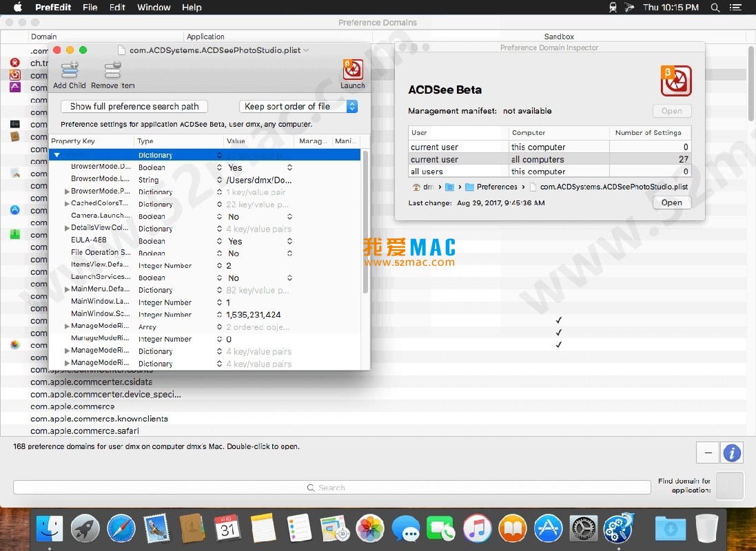The width and height of the screenshot is (756, 551).
Task: Open App Store from the Dock
Action: pyautogui.click(x=549, y=528)
